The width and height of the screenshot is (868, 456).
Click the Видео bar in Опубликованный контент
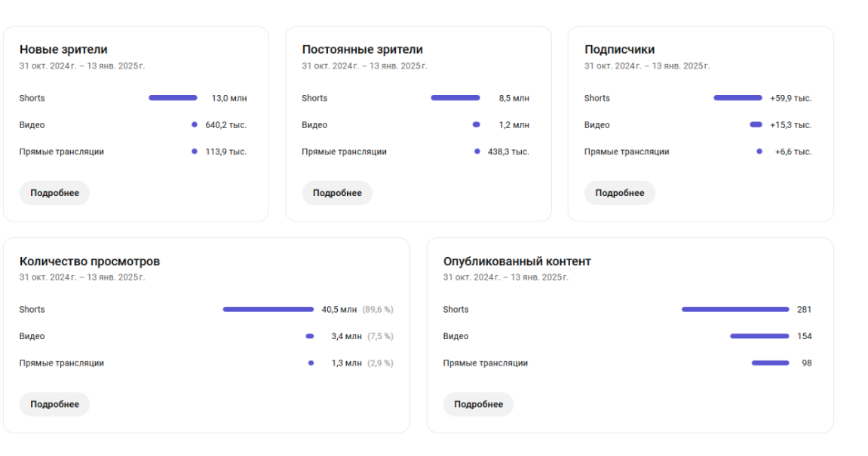(759, 336)
